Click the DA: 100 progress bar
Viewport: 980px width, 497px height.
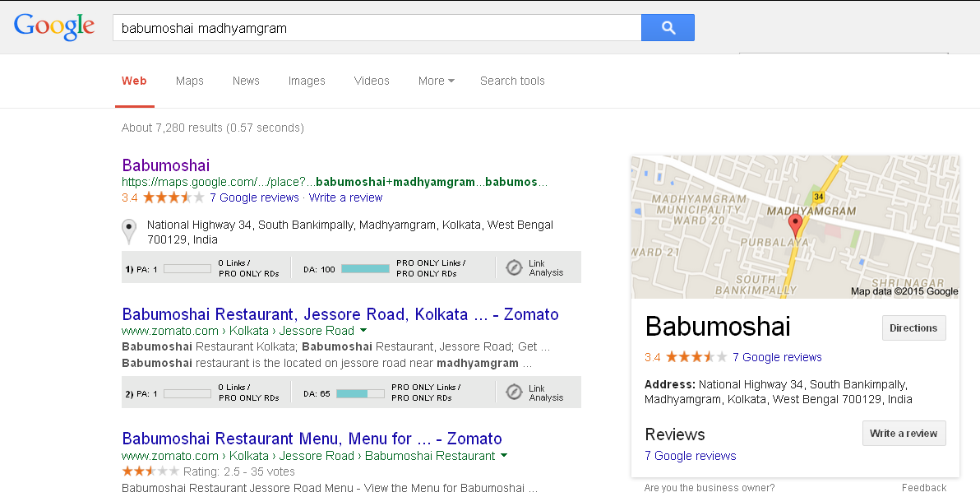[x=365, y=268]
